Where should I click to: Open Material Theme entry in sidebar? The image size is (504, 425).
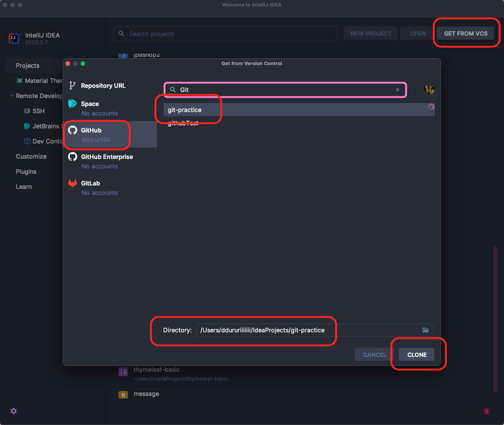point(39,81)
